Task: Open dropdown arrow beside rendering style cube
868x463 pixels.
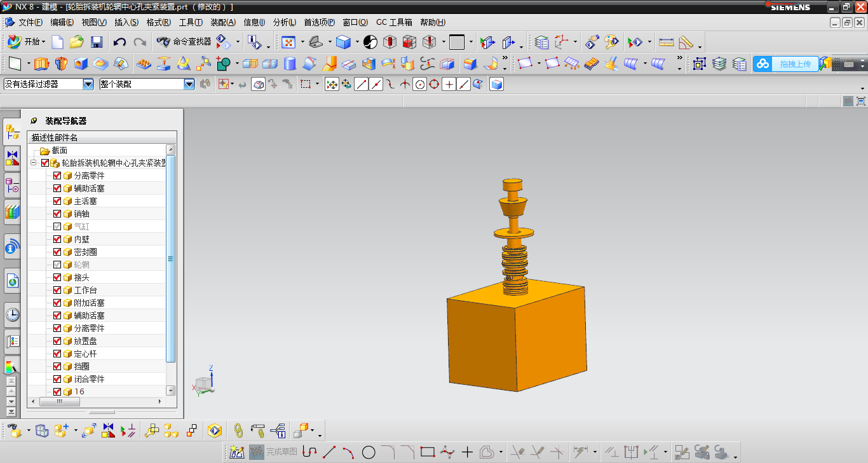Action: 358,43
